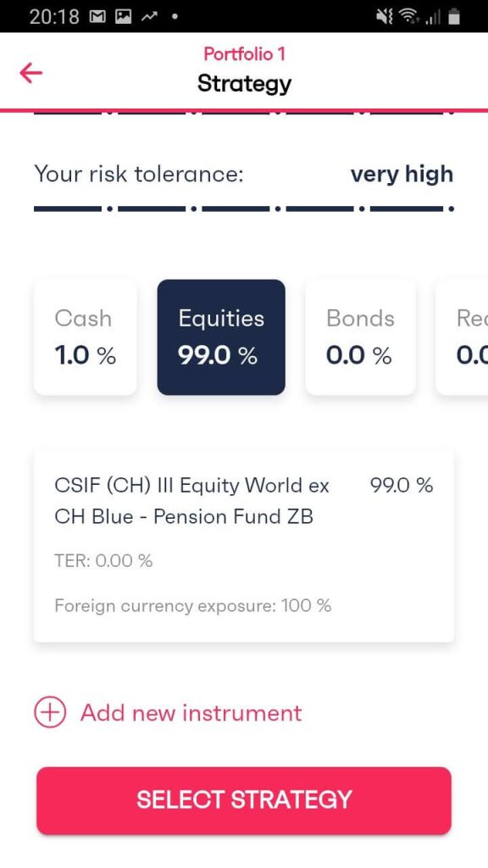Open the Gmail notification icon in status bar
The width and height of the screenshot is (488, 868).
click(97, 17)
